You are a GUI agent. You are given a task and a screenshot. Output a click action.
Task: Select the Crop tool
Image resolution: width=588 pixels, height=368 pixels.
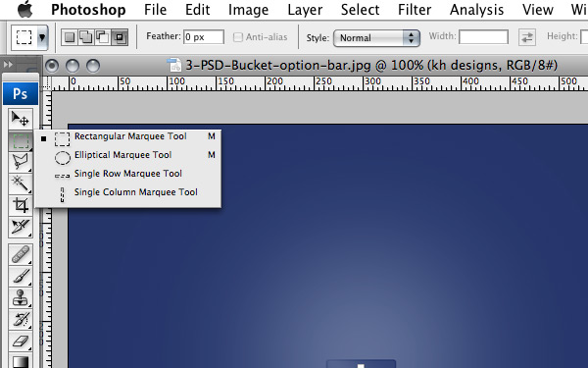click(21, 205)
